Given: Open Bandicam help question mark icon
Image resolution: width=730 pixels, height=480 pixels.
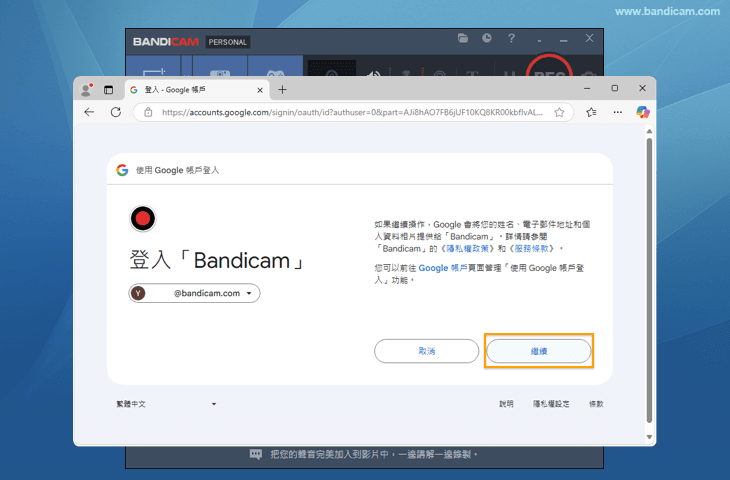Looking at the screenshot, I should pos(511,38).
